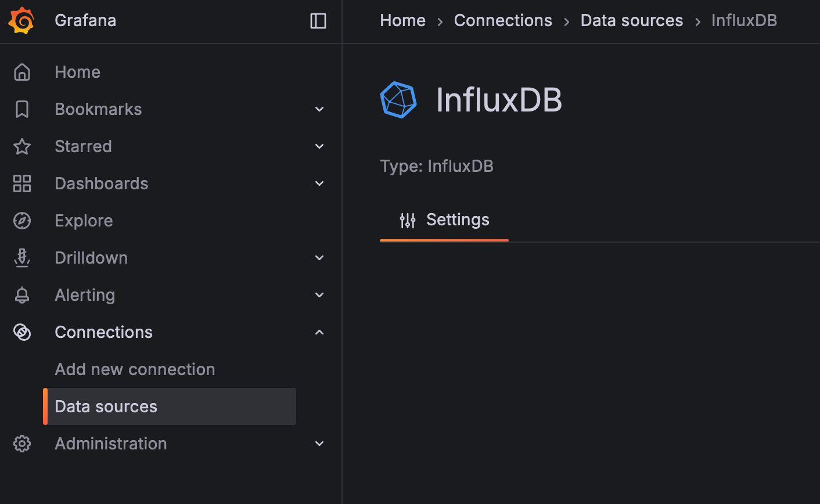The width and height of the screenshot is (820, 504).
Task: Collapse the Connections section chevron
Action: coord(319,332)
